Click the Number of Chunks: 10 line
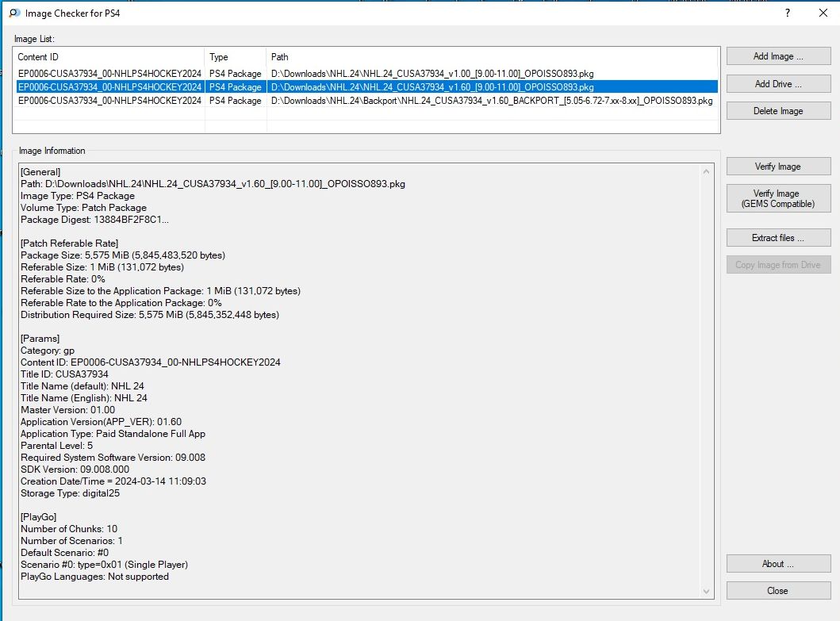The image size is (840, 621). pos(69,529)
